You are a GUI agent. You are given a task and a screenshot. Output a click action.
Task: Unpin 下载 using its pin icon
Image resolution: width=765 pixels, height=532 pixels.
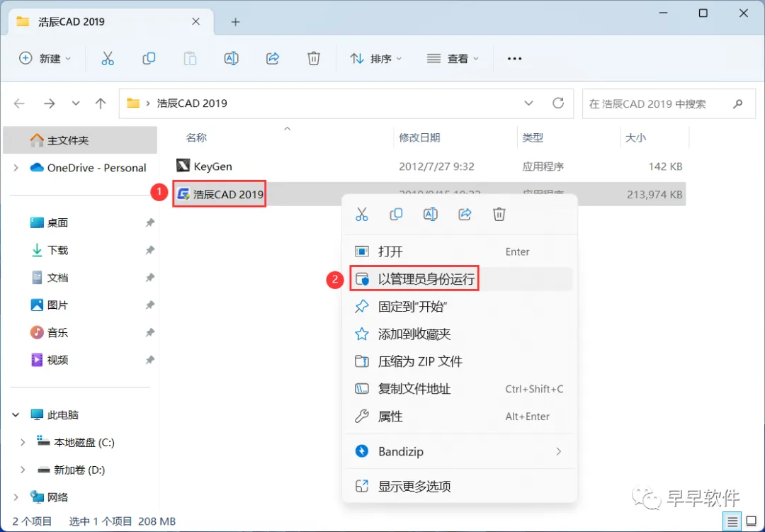pyautogui.click(x=149, y=250)
